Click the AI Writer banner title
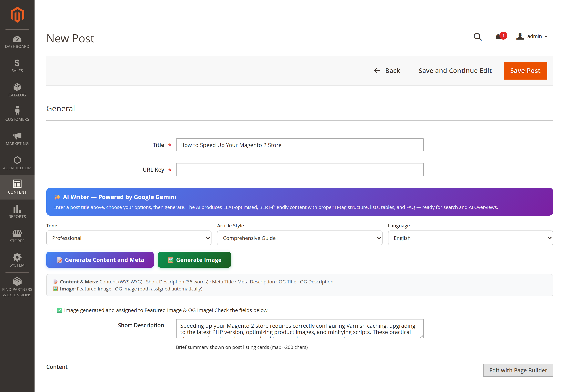 pyautogui.click(x=119, y=197)
